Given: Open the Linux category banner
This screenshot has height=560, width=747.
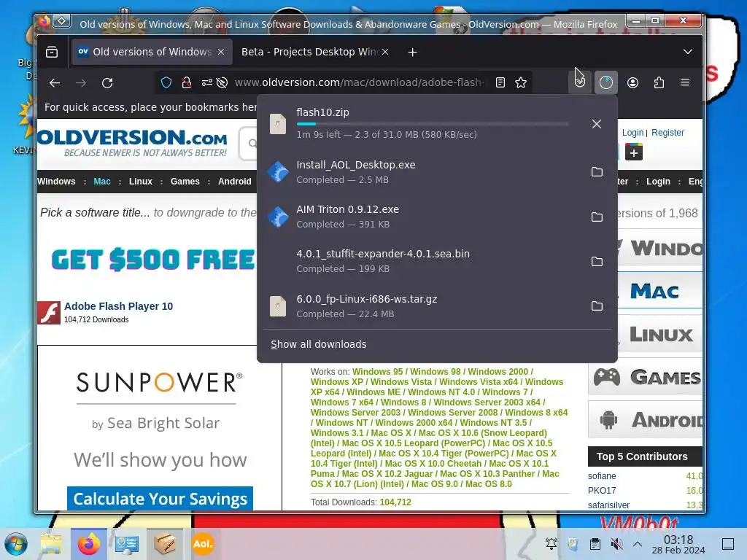Looking at the screenshot, I should (659, 334).
